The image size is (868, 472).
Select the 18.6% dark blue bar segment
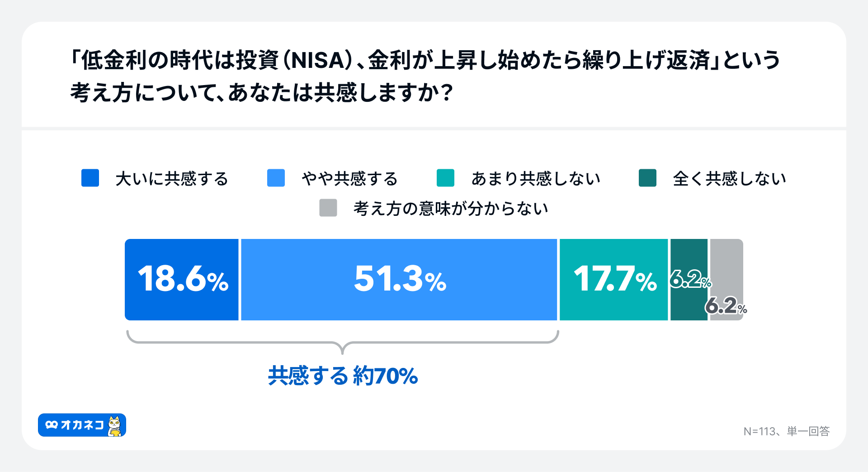[x=182, y=280]
